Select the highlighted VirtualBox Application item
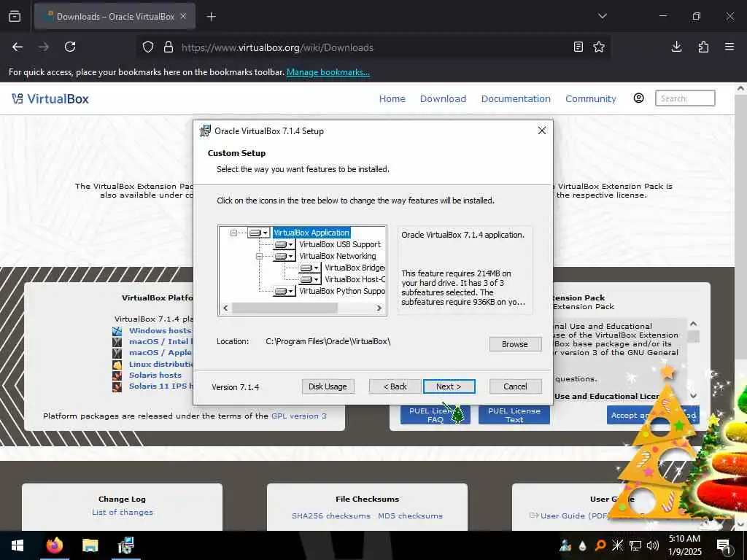 311,233
